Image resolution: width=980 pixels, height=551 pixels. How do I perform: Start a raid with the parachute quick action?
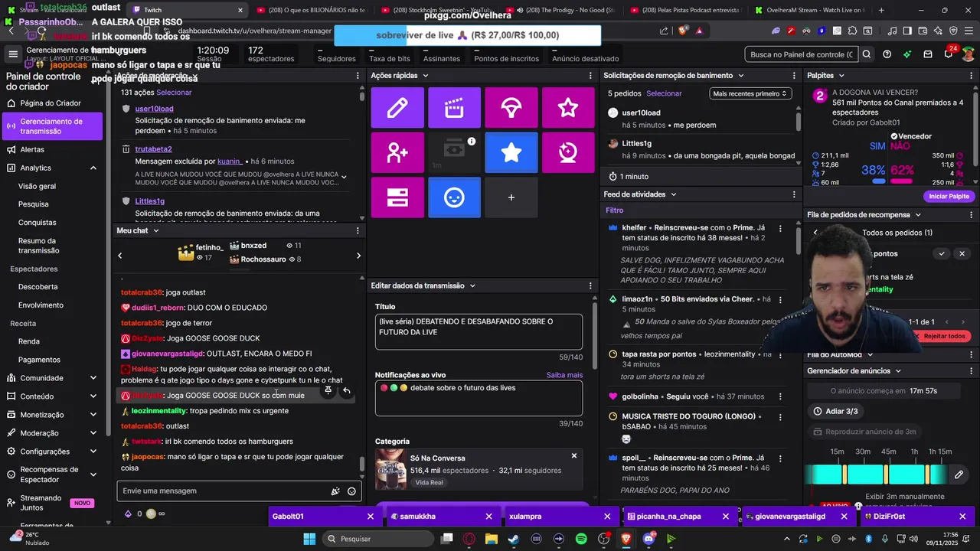pos(511,108)
